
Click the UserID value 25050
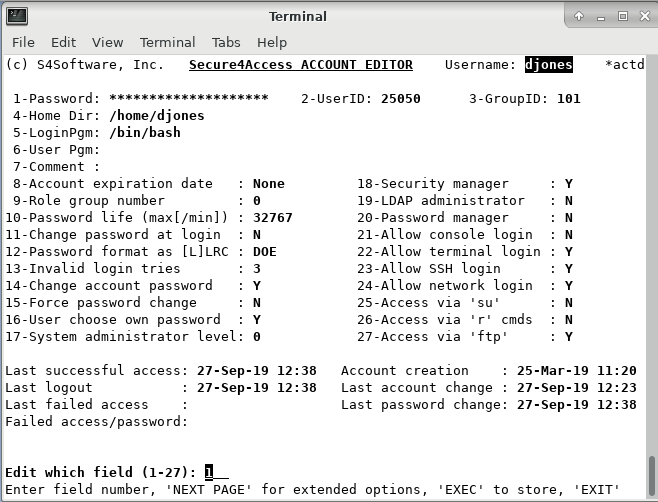point(401,99)
